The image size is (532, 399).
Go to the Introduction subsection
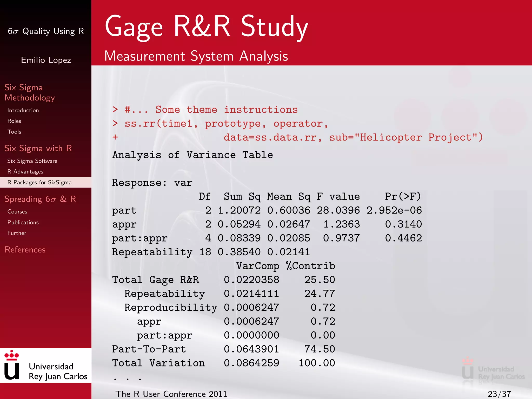click(23, 110)
